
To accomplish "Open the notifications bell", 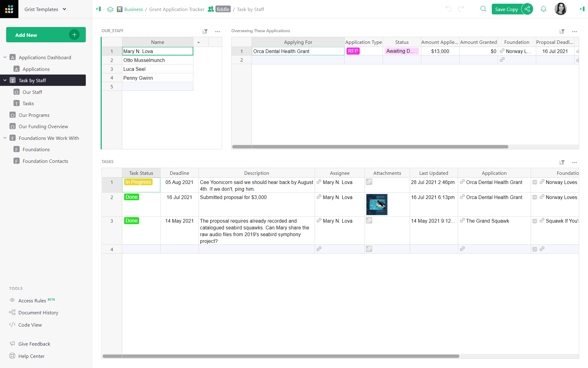I will [x=543, y=9].
